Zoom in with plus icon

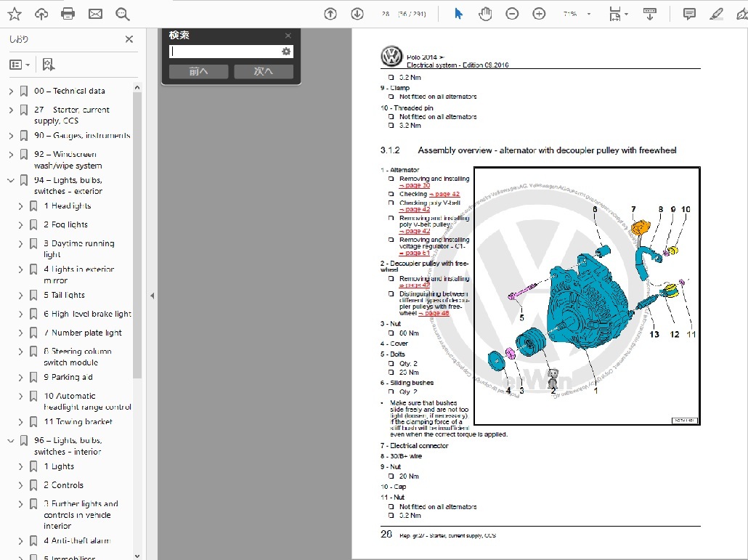pos(539,14)
